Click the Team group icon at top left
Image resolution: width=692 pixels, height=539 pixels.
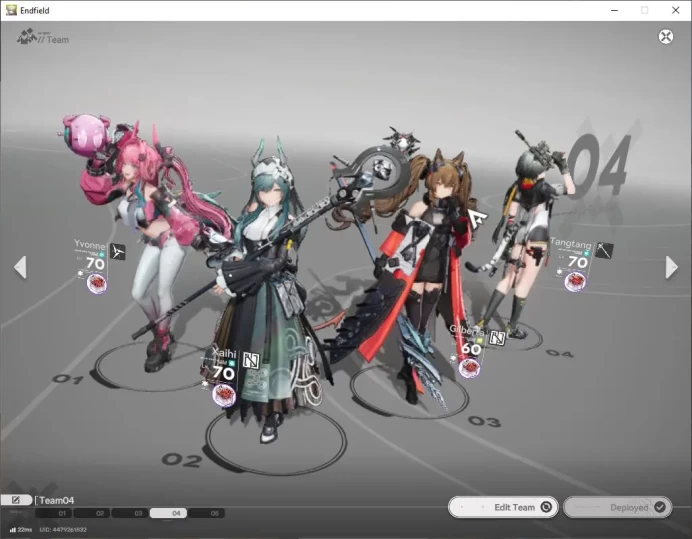(x=26, y=37)
